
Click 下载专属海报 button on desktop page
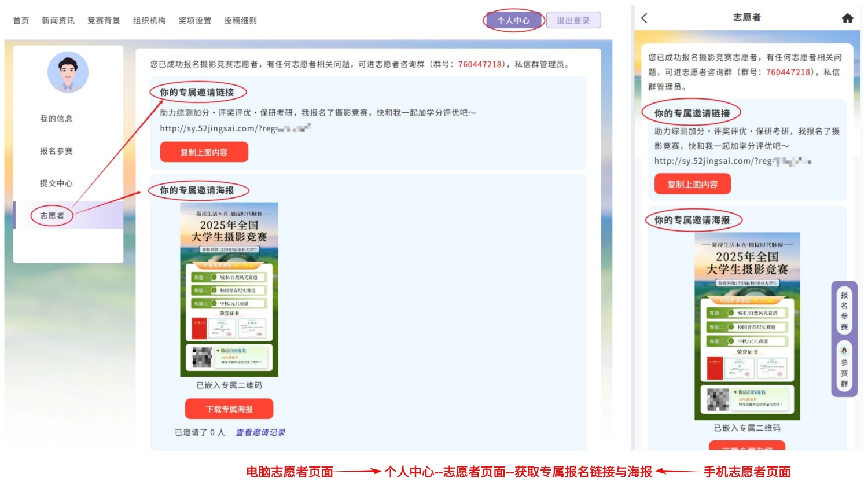229,409
